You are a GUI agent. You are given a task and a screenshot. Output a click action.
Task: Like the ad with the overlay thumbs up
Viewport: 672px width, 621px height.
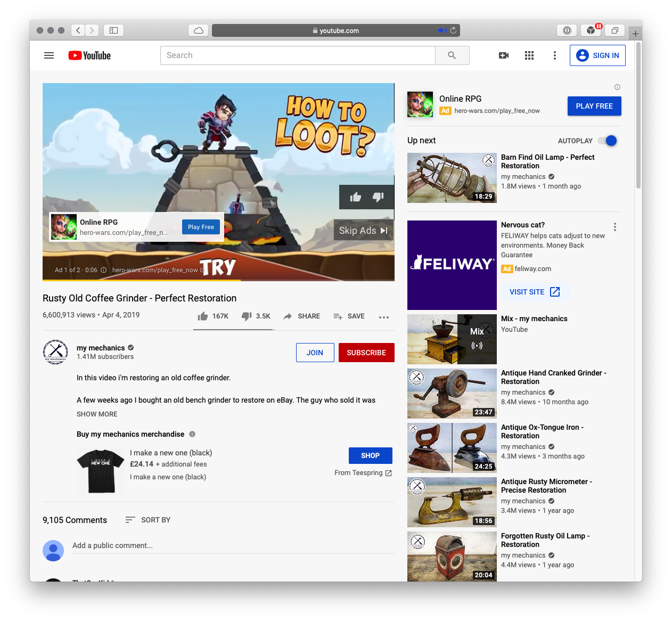tap(356, 197)
